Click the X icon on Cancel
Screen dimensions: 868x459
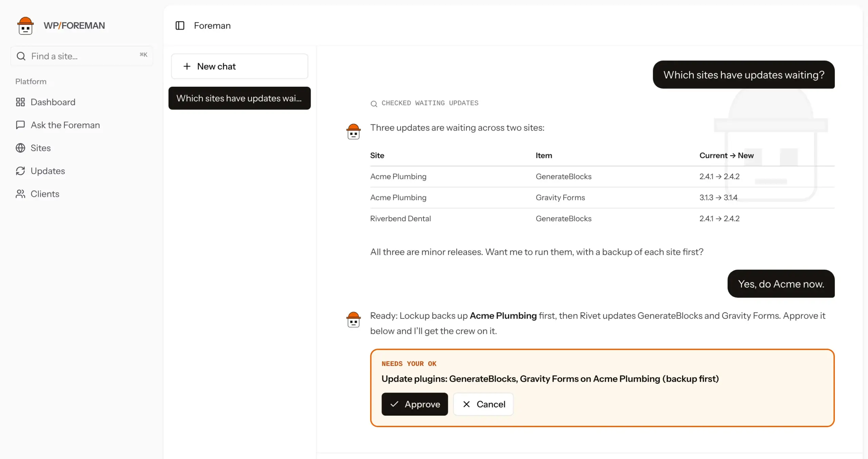467,404
